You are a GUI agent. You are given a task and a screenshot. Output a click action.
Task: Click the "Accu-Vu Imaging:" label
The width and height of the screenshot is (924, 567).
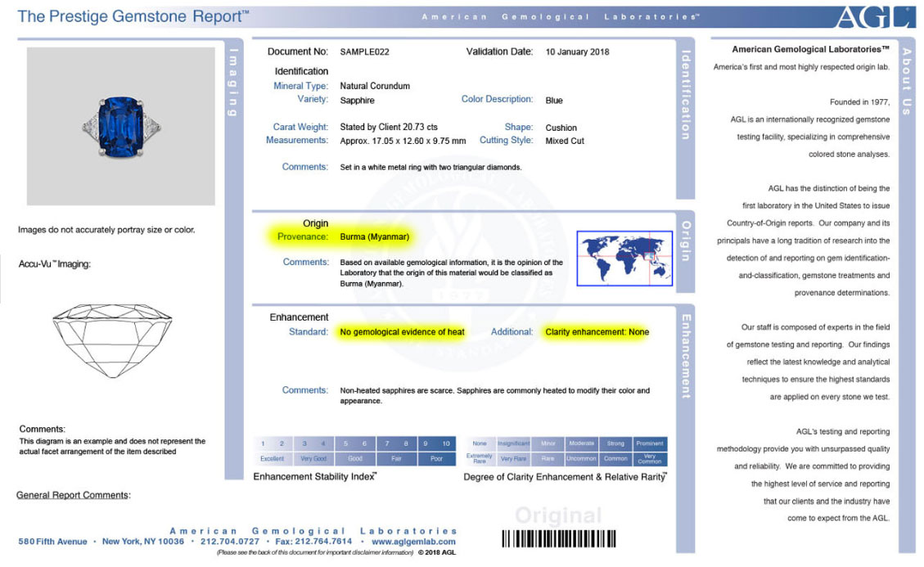click(x=55, y=264)
